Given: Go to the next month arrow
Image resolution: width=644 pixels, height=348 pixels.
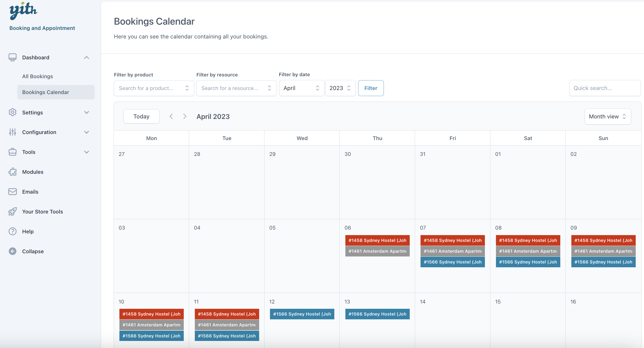Looking at the screenshot, I should click(x=185, y=116).
